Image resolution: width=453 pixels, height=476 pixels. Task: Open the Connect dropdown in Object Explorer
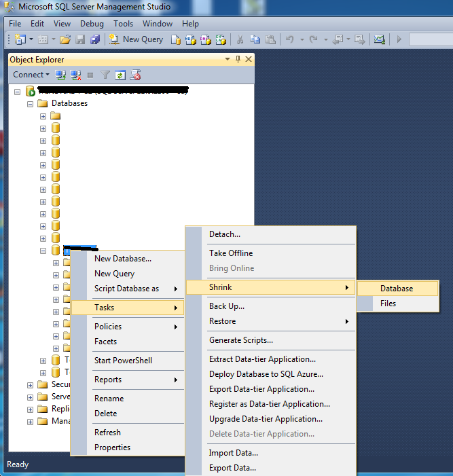click(31, 75)
